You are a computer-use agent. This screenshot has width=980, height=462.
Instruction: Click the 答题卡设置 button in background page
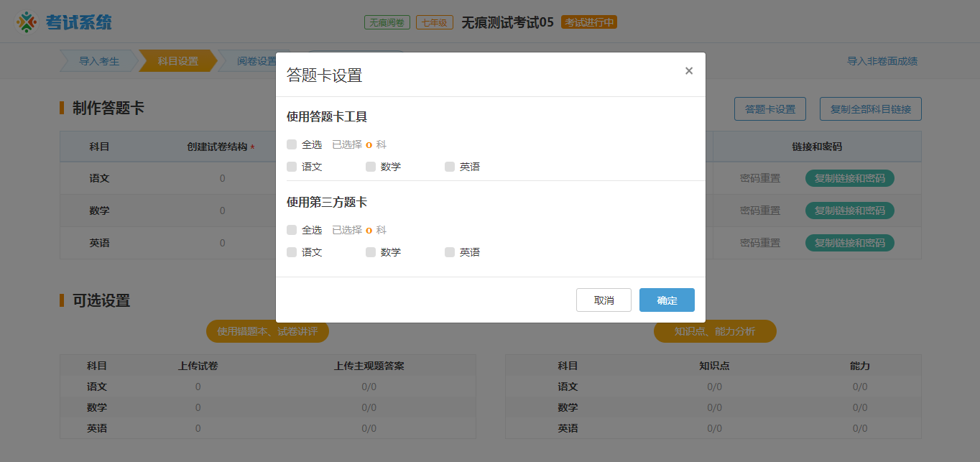coord(770,109)
